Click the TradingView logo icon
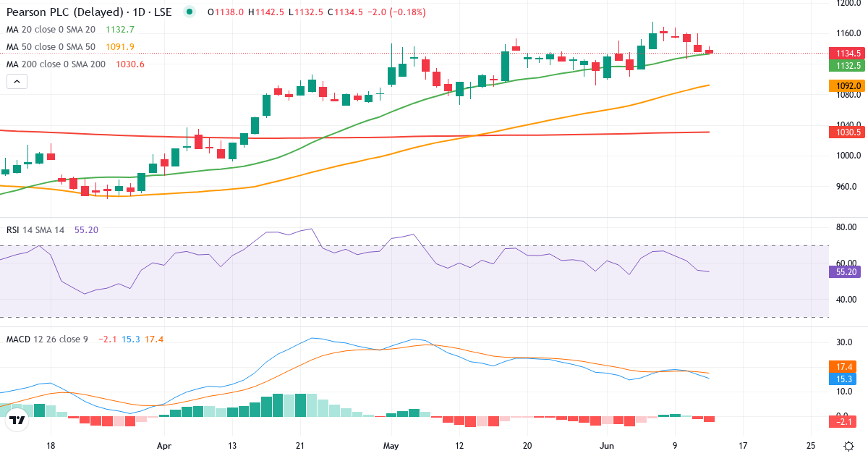 click(x=17, y=419)
